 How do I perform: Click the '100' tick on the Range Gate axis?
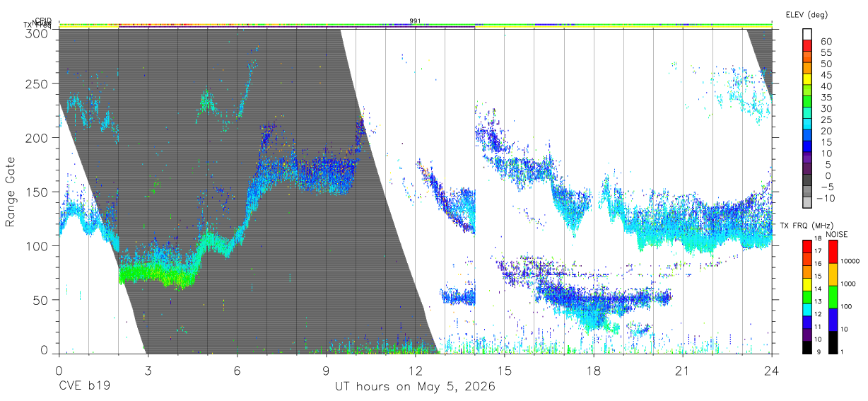tap(37, 246)
